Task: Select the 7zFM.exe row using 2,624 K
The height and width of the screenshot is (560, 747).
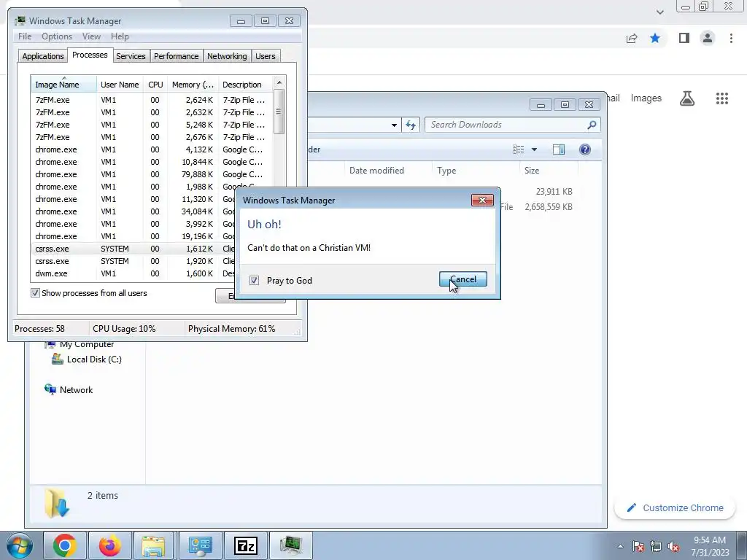Action: 152,100
